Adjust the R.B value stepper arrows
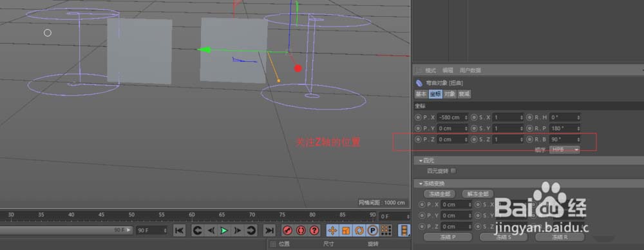644x250 pixels. tap(578, 140)
